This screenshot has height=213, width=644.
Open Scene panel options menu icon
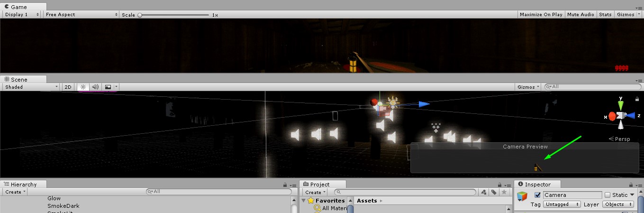tap(640, 81)
